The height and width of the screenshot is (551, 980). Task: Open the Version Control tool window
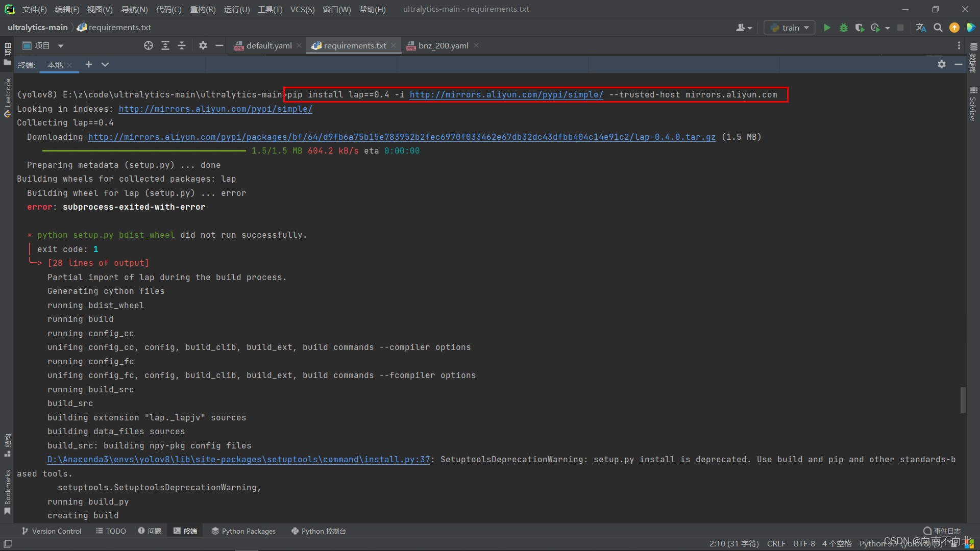52,531
